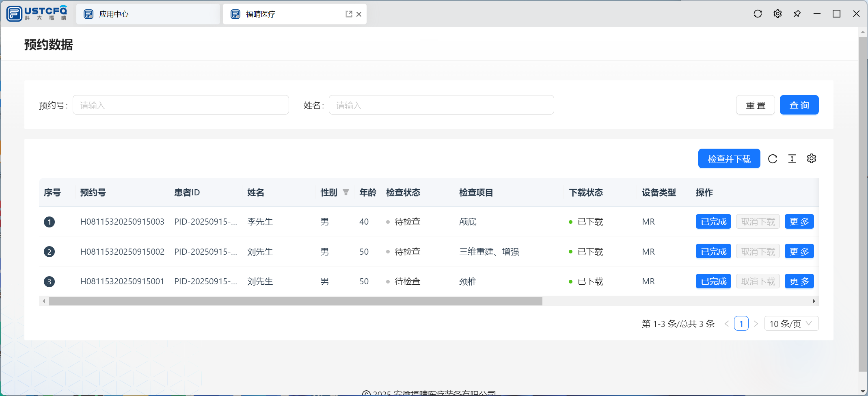Click the 性别 column filter icon
This screenshot has width=868, height=396.
click(x=346, y=192)
